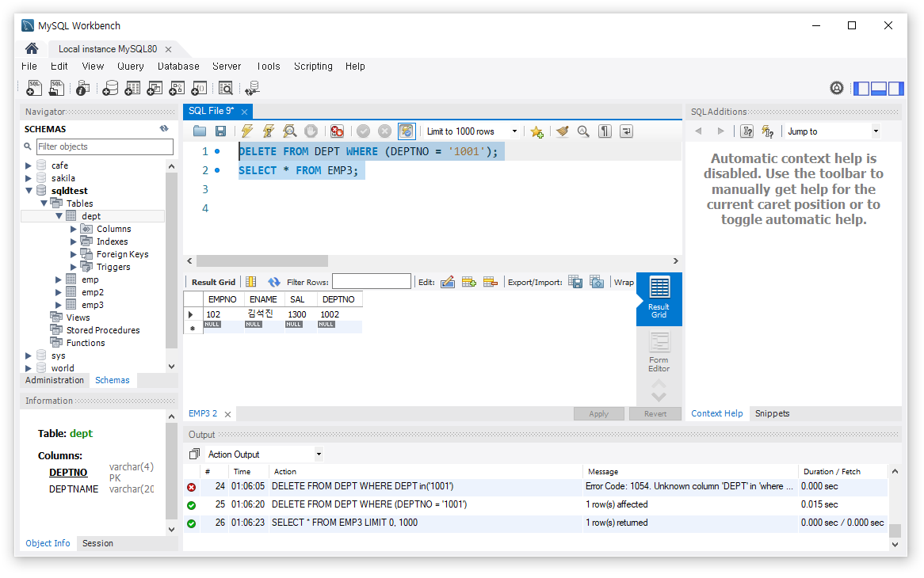Toggle autocommit mode button

[x=407, y=131]
